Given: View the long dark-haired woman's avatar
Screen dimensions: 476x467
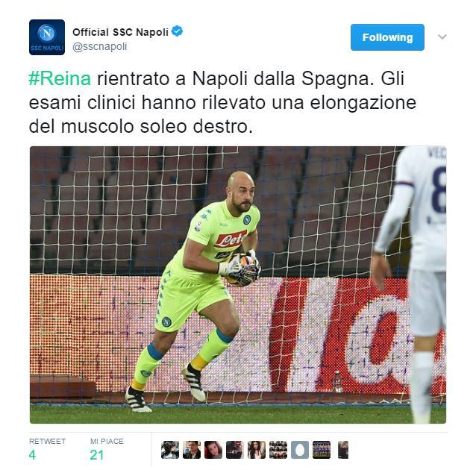Looking at the screenshot, I should [257, 450].
